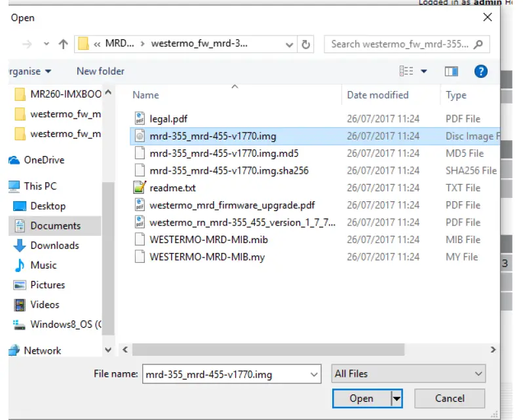Select mrd-355_mrd-455-v1770.img.sha256 file name

[x=229, y=170]
